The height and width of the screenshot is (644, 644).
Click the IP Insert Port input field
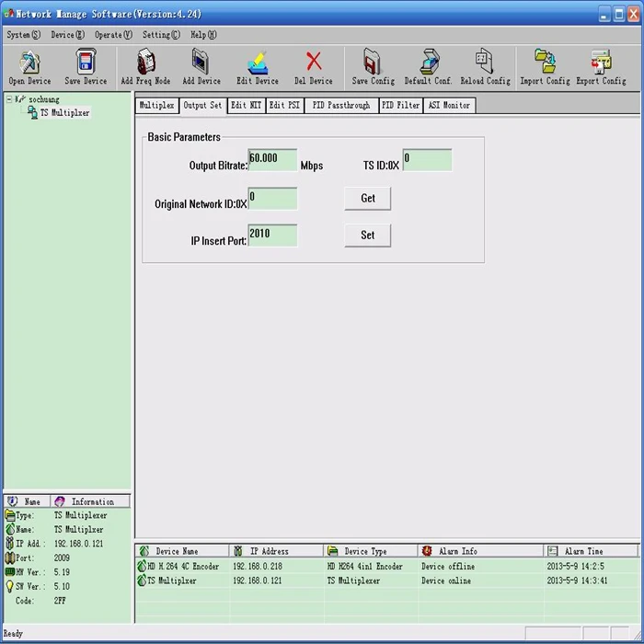[272, 236]
